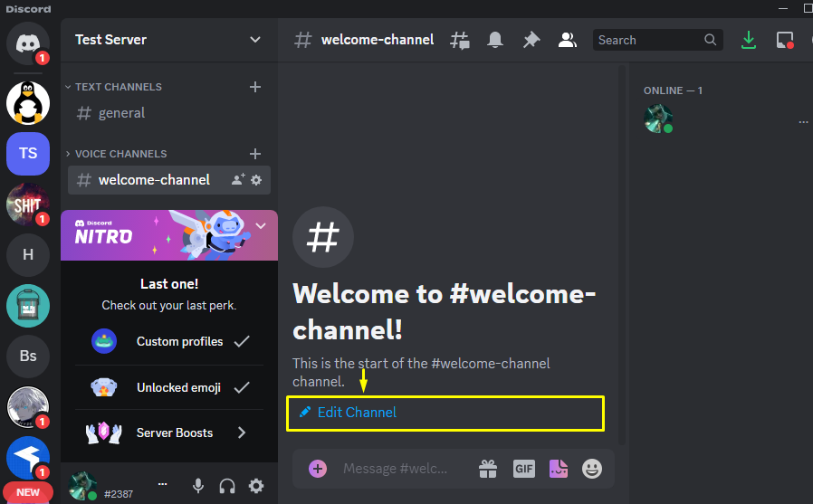Expand the Test Server dropdown menu
Viewport: 813px width, 504px height.
(x=255, y=40)
